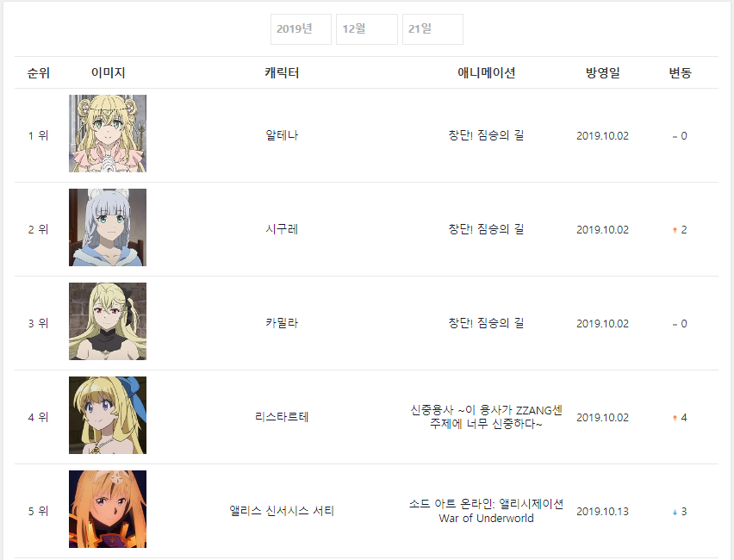
Task: Click the 변동 column header
Action: (x=681, y=73)
